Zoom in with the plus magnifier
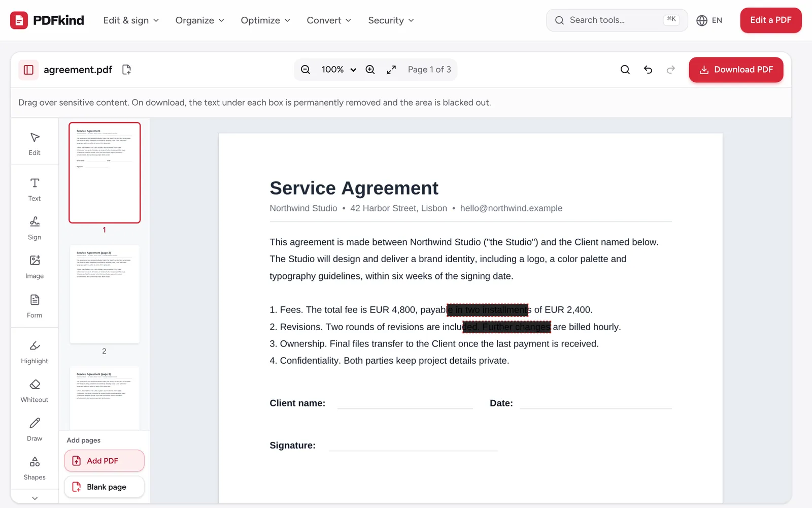This screenshot has height=508, width=812. 370,70
